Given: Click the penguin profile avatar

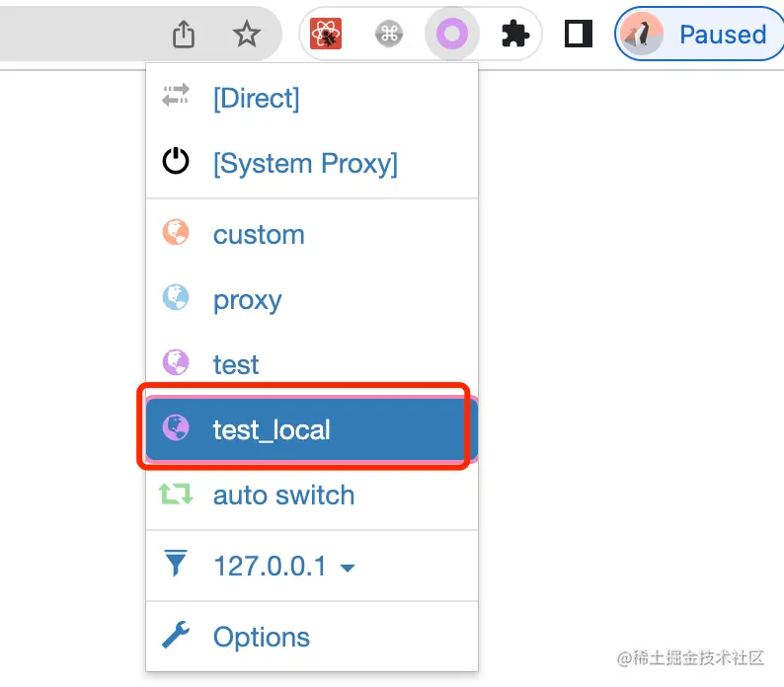Looking at the screenshot, I should click(642, 34).
